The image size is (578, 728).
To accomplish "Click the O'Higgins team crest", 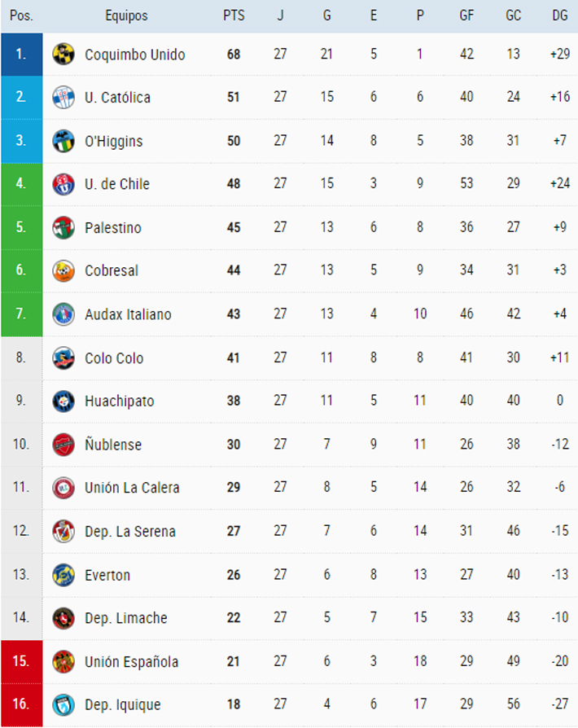I will [x=63, y=141].
